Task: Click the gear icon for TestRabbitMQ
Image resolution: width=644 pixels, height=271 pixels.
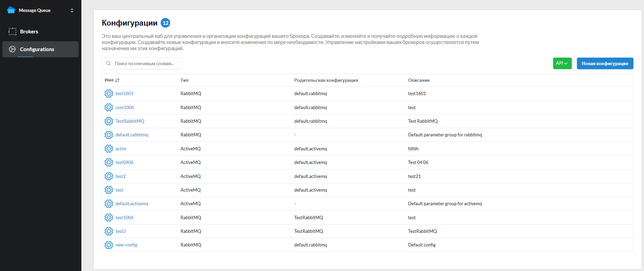Action: (109, 121)
